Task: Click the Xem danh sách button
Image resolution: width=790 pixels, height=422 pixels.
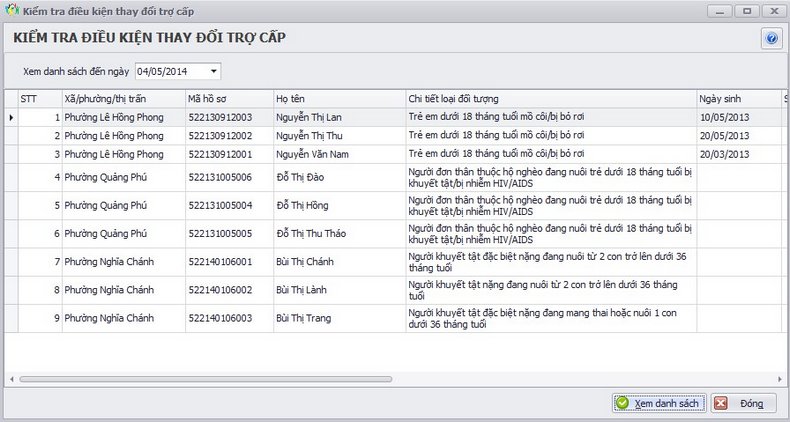Action: 659,403
